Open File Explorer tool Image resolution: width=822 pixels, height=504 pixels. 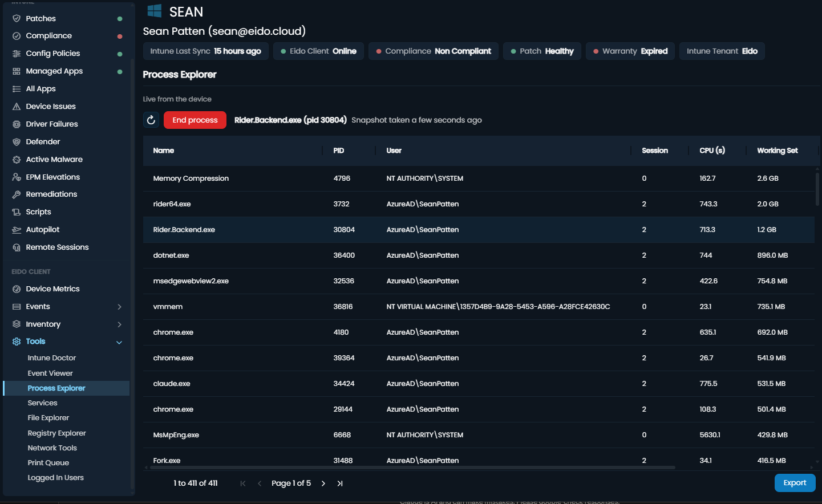click(48, 418)
